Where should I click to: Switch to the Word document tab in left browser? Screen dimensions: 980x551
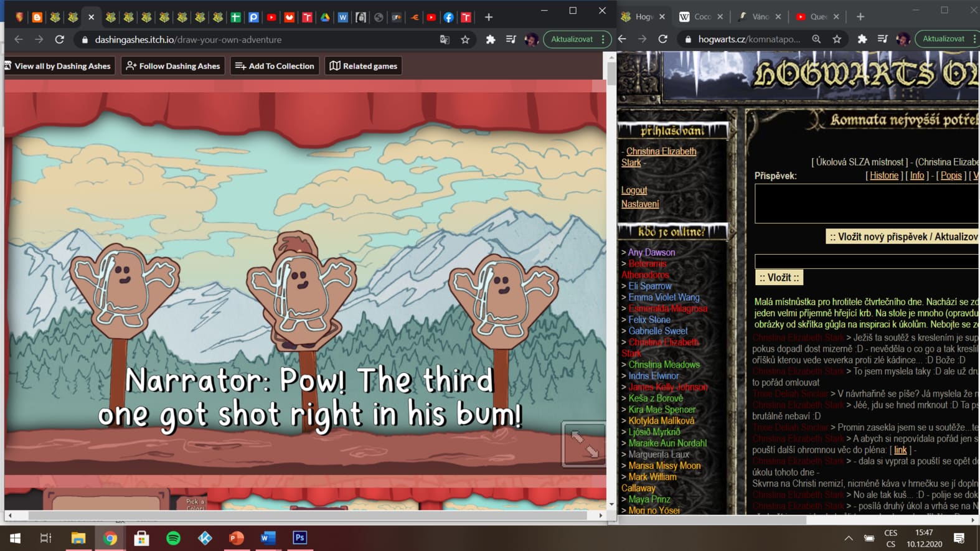(343, 17)
